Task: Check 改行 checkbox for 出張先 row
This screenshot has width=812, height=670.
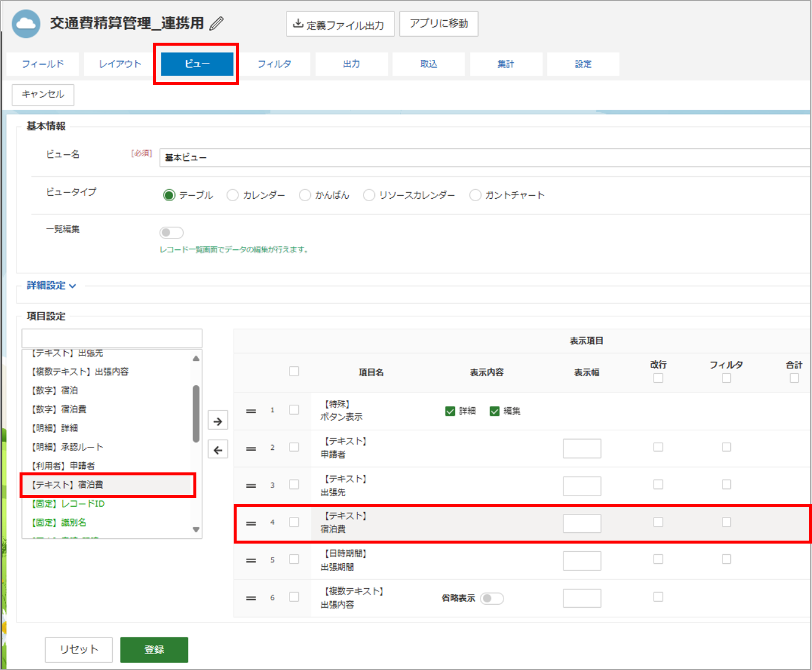Action: tap(658, 485)
